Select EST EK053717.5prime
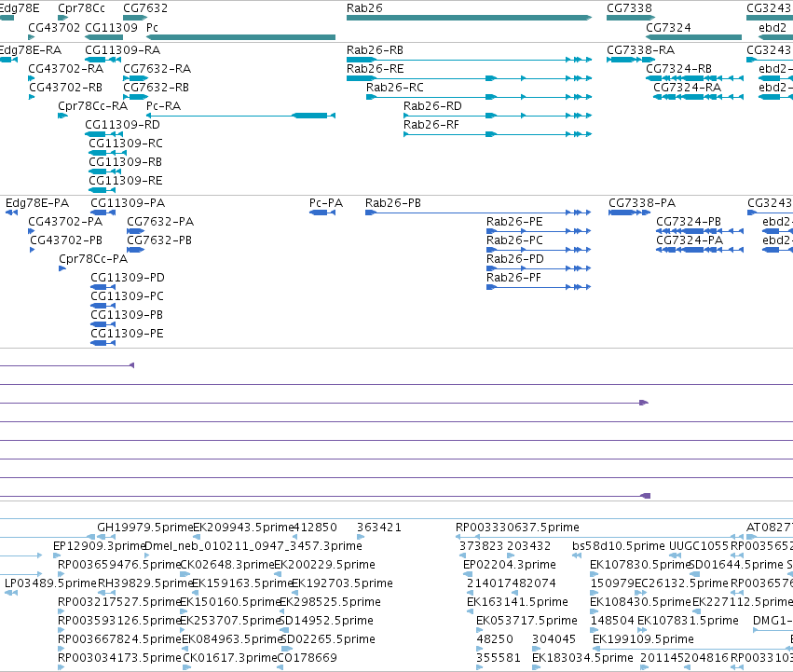This screenshot has height=672, width=793. 526,622
